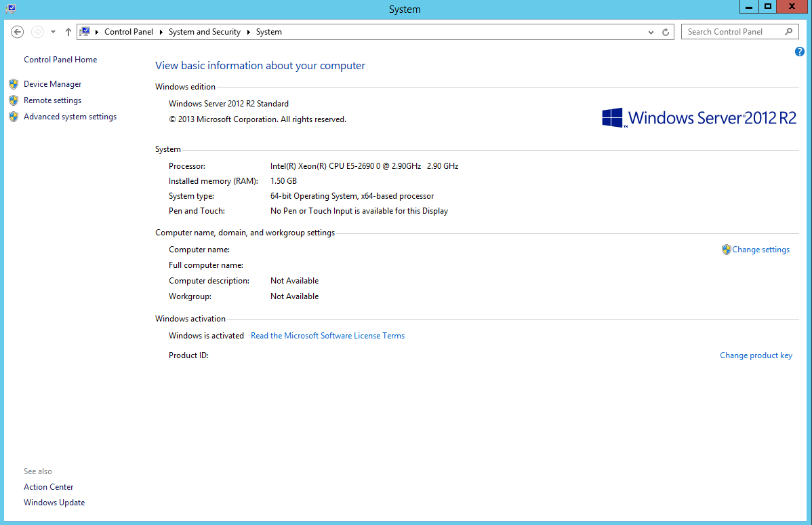
Task: Click the search magnifier icon
Action: point(789,32)
